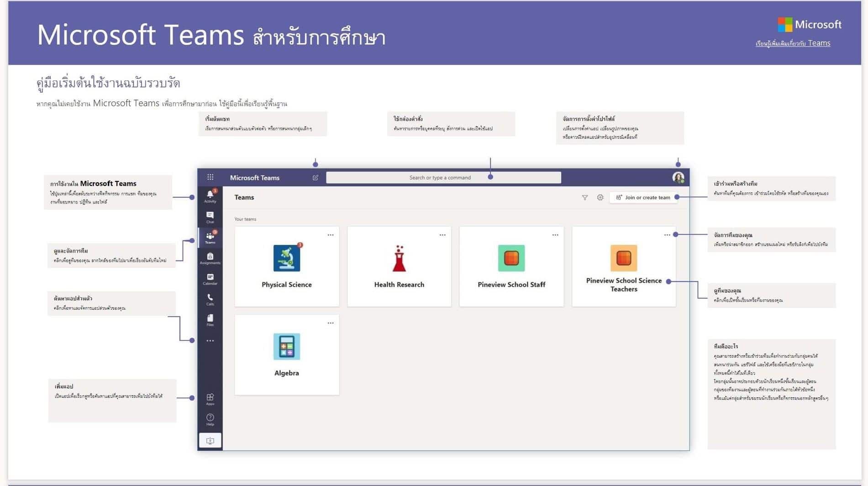
Task: Show more apps ellipsis in sidebar
Action: 210,341
